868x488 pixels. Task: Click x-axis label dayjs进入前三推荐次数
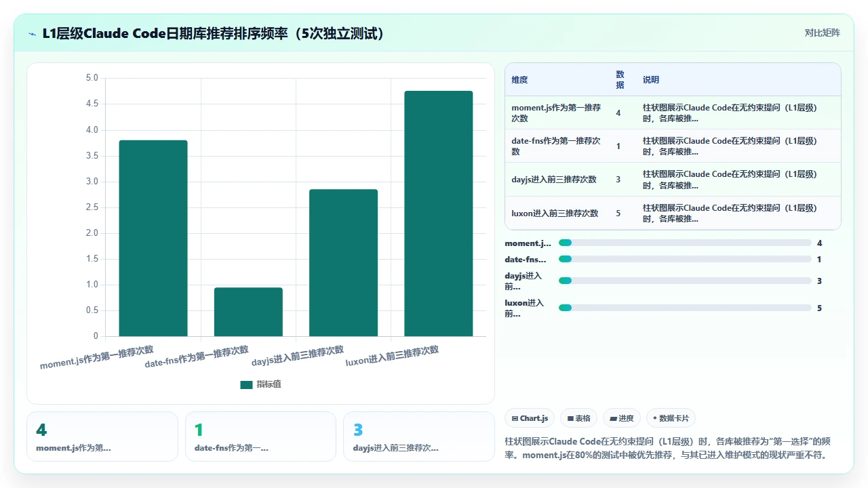pos(298,356)
